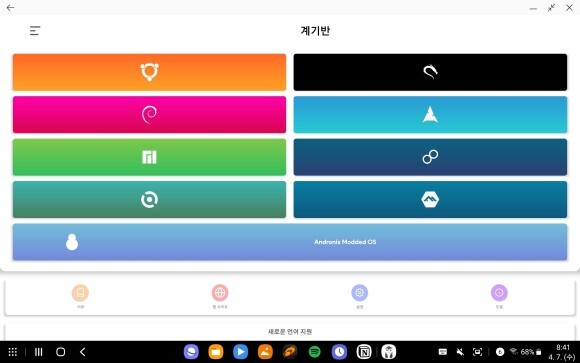Go back with the top-left arrow
The height and width of the screenshot is (363, 580).
tap(10, 7)
